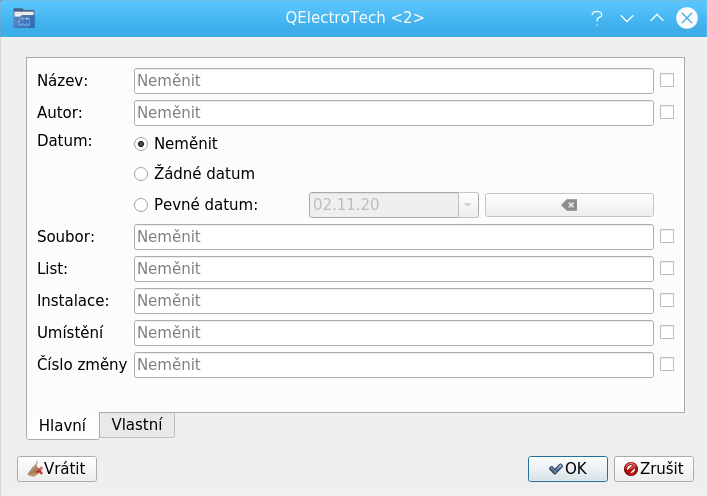Check the box beside Číslo změny
Image resolution: width=707 pixels, height=496 pixels.
coord(667,364)
